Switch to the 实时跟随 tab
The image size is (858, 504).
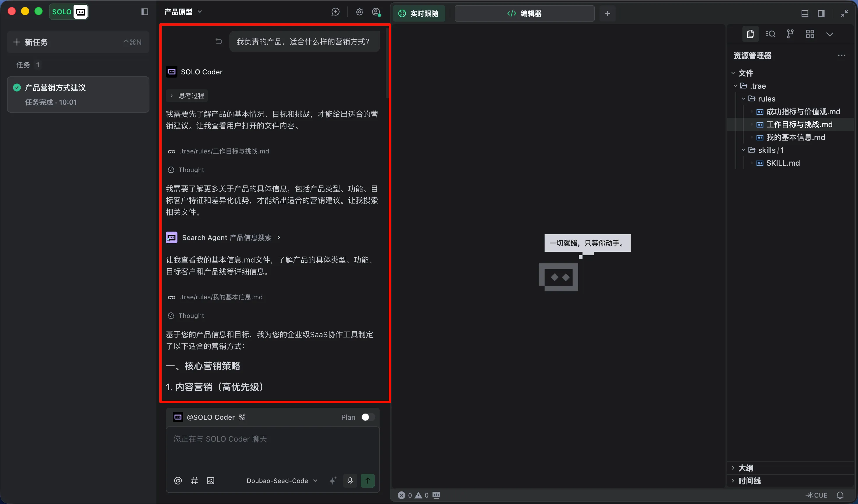pos(419,14)
